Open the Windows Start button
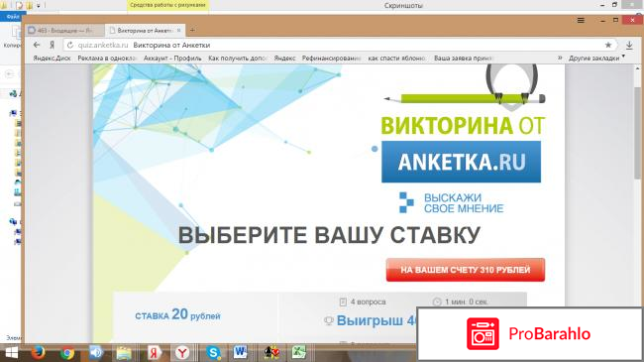644x362 pixels. click(x=11, y=353)
